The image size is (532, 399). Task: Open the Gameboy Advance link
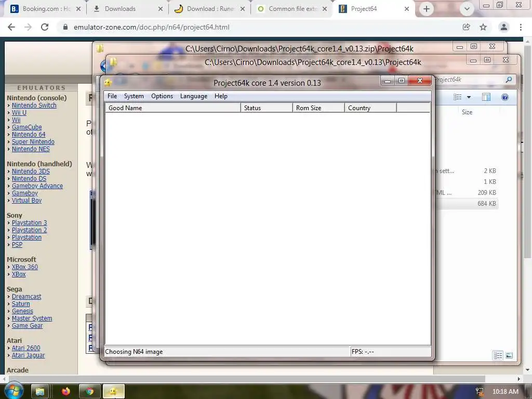pos(37,186)
